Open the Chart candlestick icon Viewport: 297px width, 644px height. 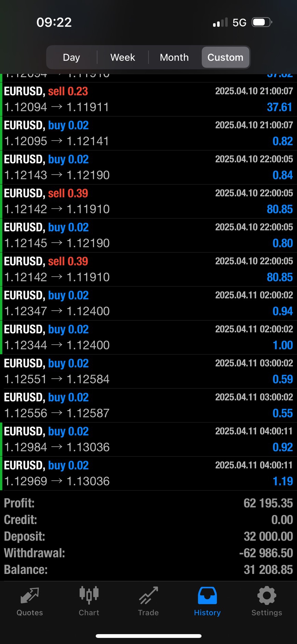click(x=89, y=595)
